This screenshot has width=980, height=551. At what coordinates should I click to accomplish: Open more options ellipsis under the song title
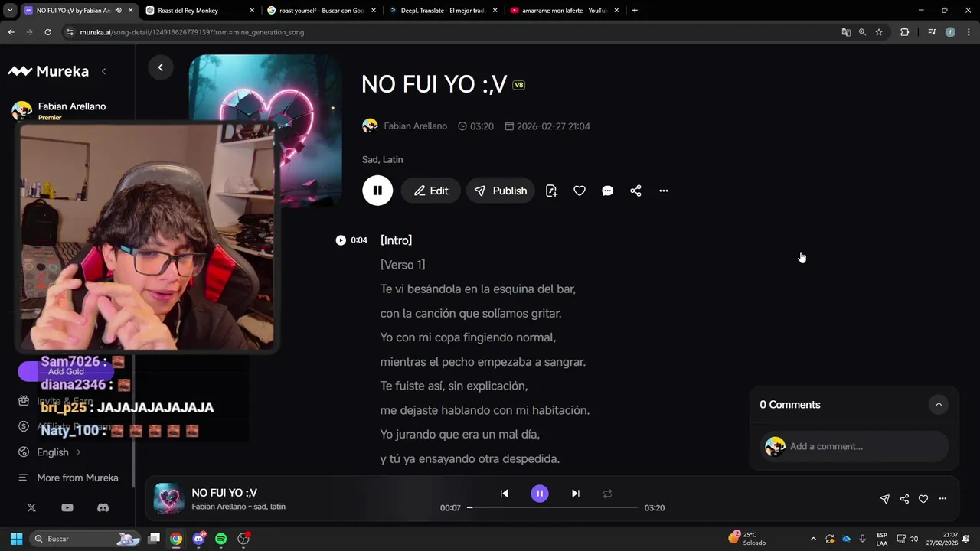point(664,191)
